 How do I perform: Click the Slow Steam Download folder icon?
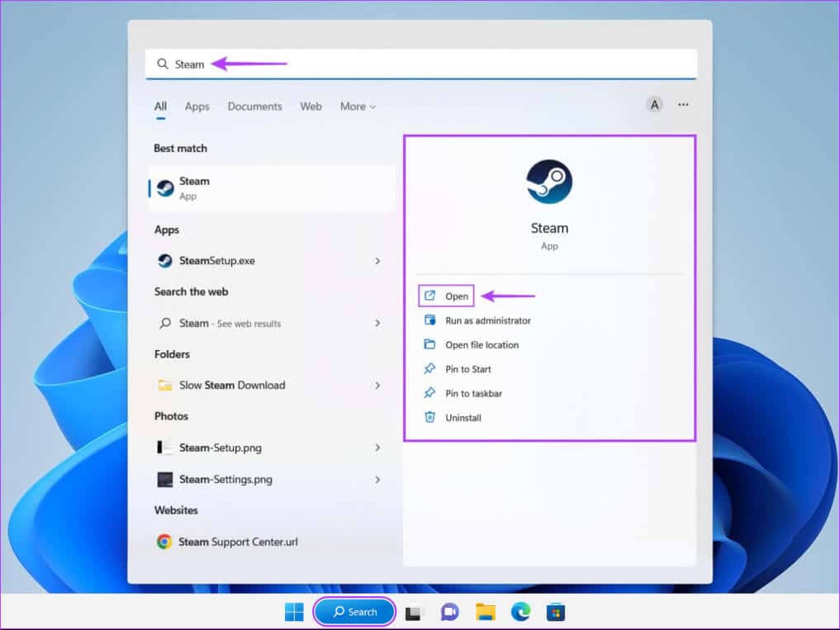(x=165, y=385)
